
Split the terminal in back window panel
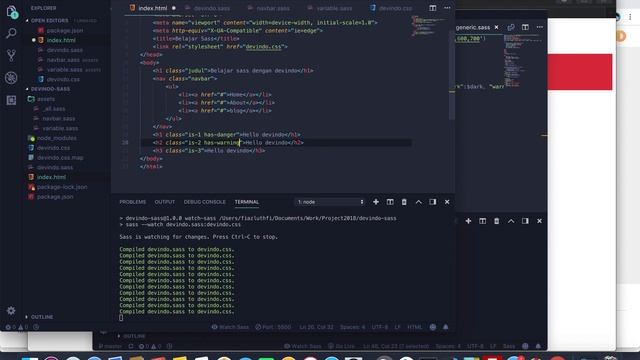(x=482, y=221)
